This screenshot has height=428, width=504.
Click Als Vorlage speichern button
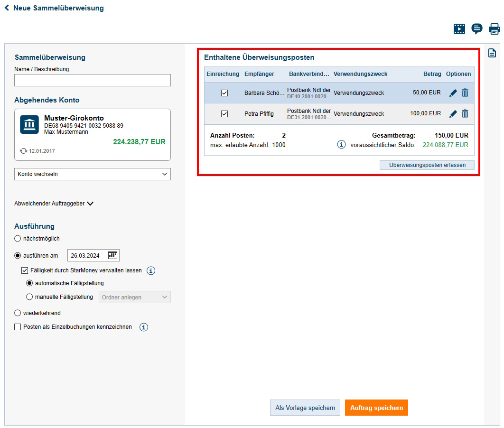click(x=305, y=408)
